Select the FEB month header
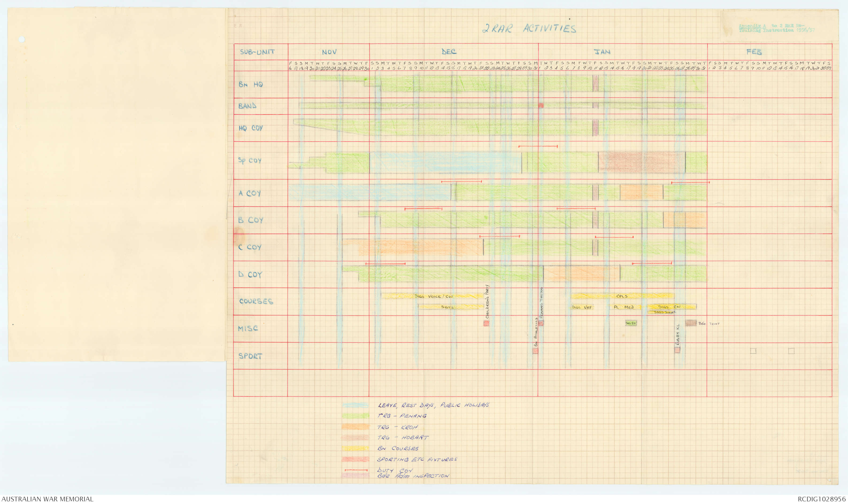The image size is (848, 504). tap(754, 52)
